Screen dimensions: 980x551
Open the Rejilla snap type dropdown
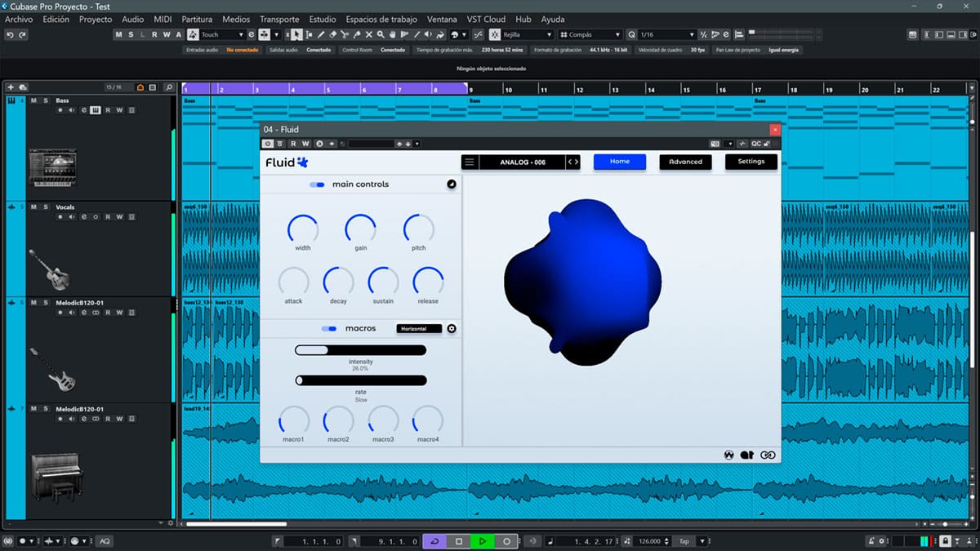(528, 34)
